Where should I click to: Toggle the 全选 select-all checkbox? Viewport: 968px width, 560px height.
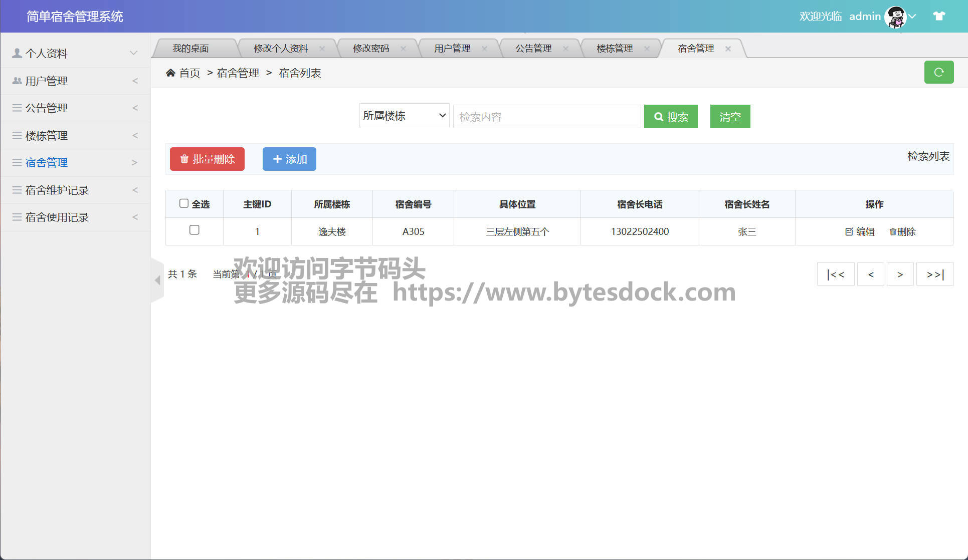tap(184, 203)
